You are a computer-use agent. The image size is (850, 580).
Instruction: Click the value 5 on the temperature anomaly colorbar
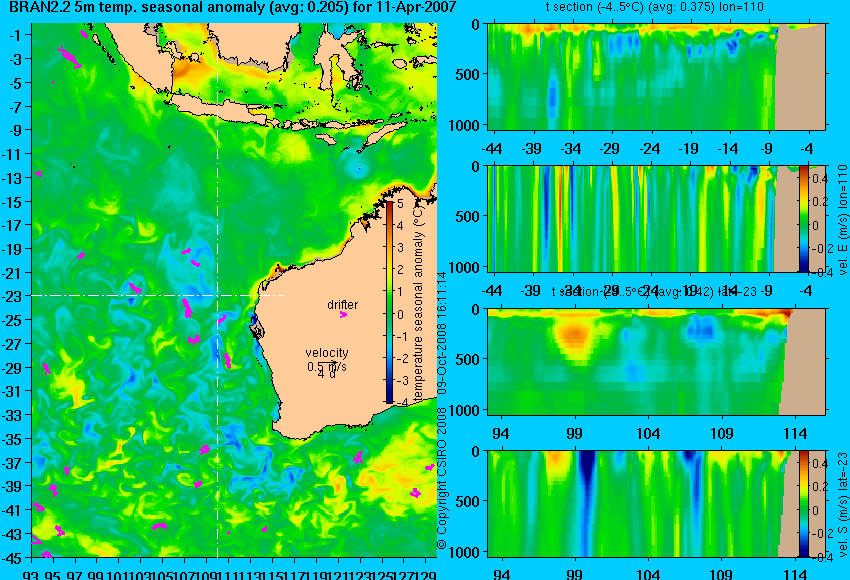(400, 204)
